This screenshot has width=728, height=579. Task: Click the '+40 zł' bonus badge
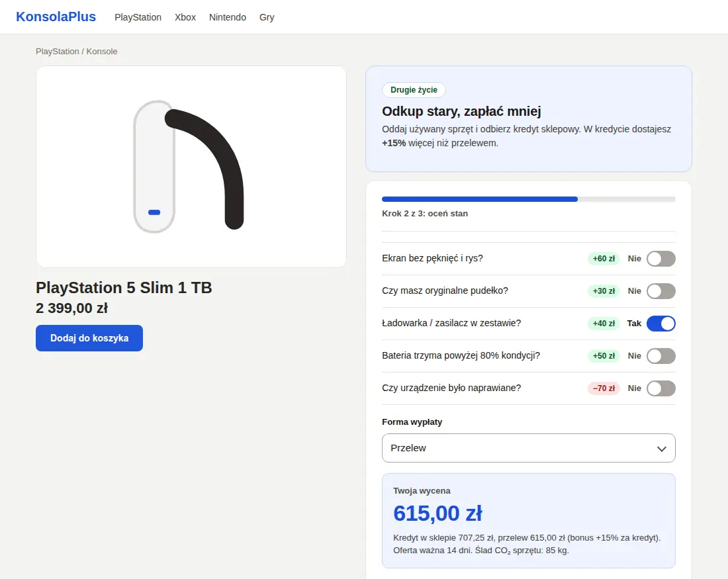pos(604,324)
